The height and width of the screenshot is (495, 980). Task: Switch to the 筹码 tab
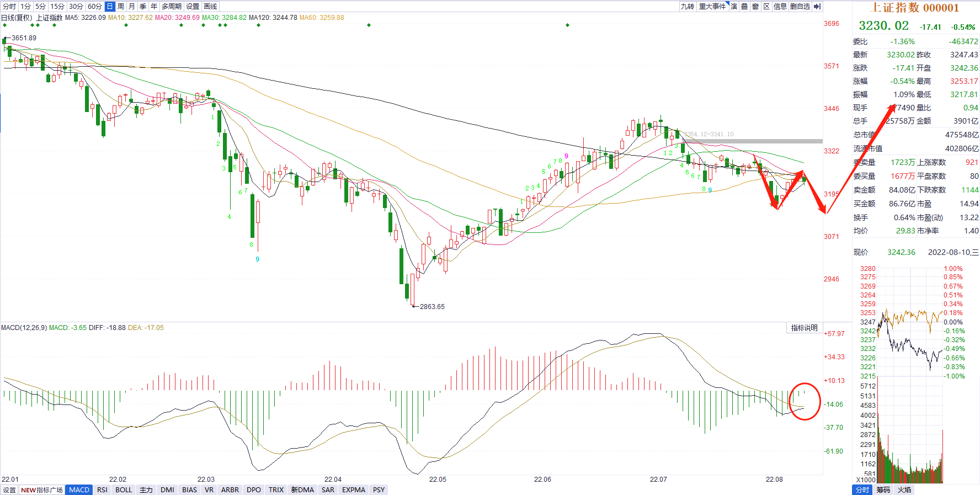(x=883, y=490)
